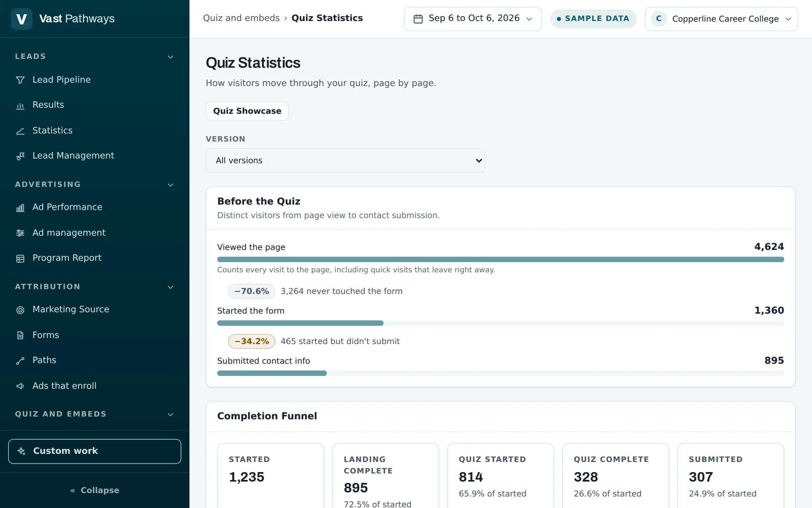Click the Results bar chart icon

[x=20, y=106]
